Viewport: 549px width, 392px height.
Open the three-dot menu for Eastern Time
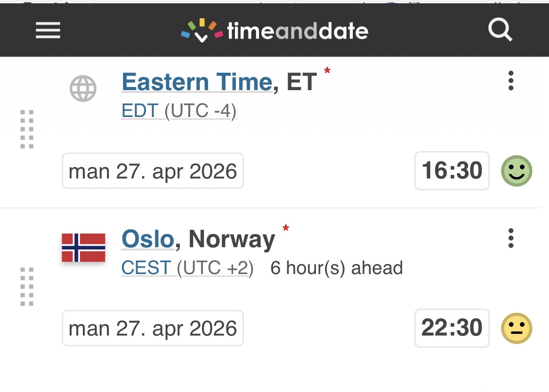pos(511,81)
